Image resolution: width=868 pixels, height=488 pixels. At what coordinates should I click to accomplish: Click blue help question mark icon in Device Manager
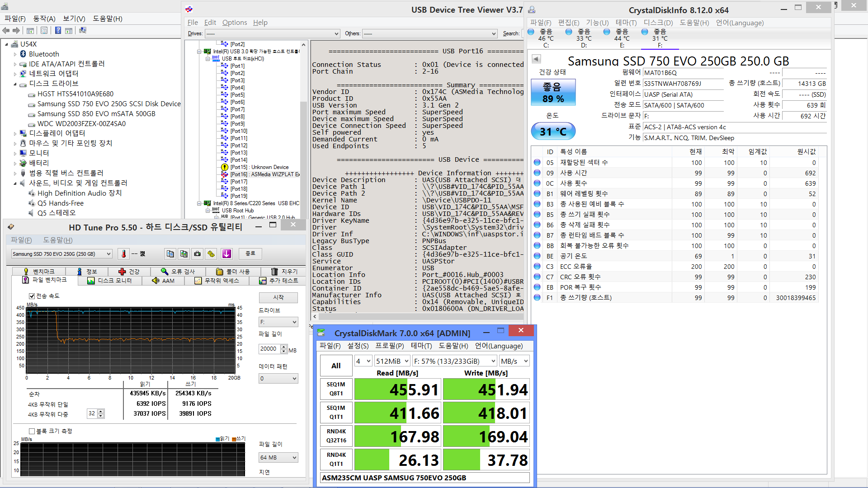coord(58,30)
